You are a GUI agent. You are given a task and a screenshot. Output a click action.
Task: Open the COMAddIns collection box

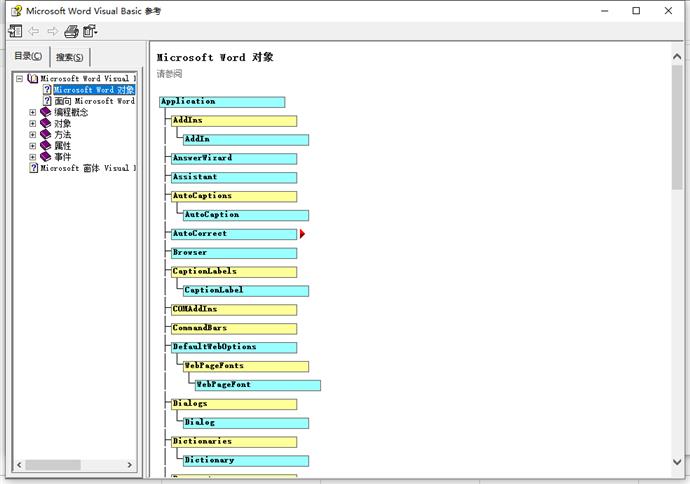click(234, 310)
